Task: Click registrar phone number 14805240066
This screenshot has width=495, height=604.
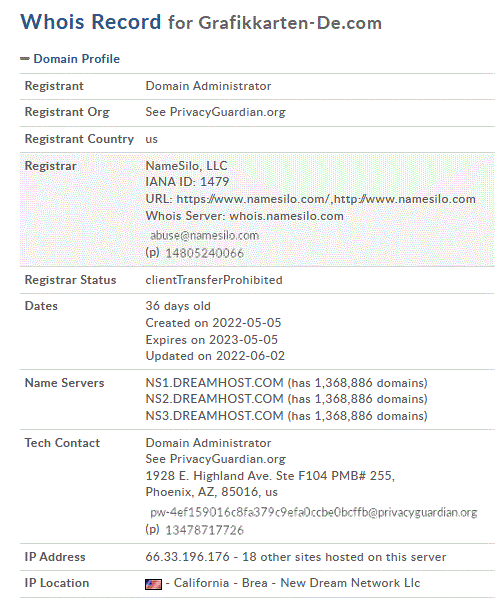Action: click(x=205, y=253)
